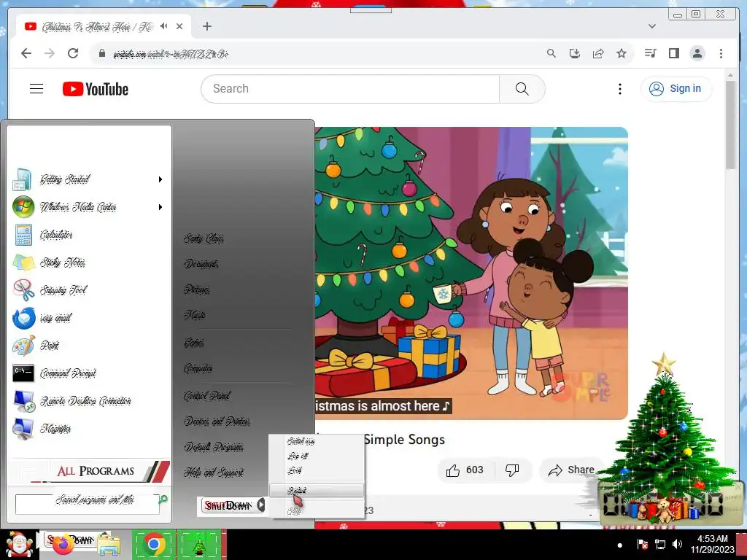Reload the YouTube page

[x=73, y=53]
